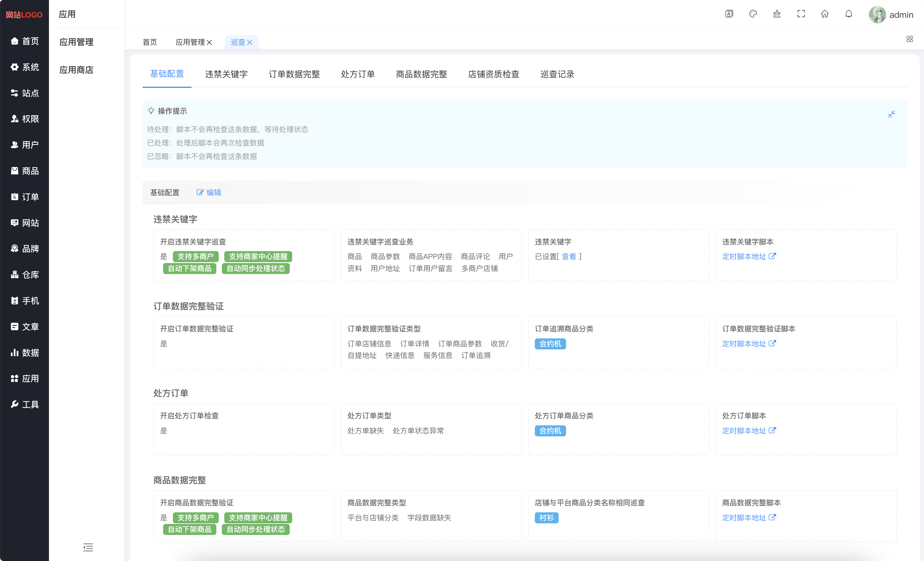Select 应用商店 in the submenu
The width and height of the screenshot is (924, 561).
click(x=76, y=70)
